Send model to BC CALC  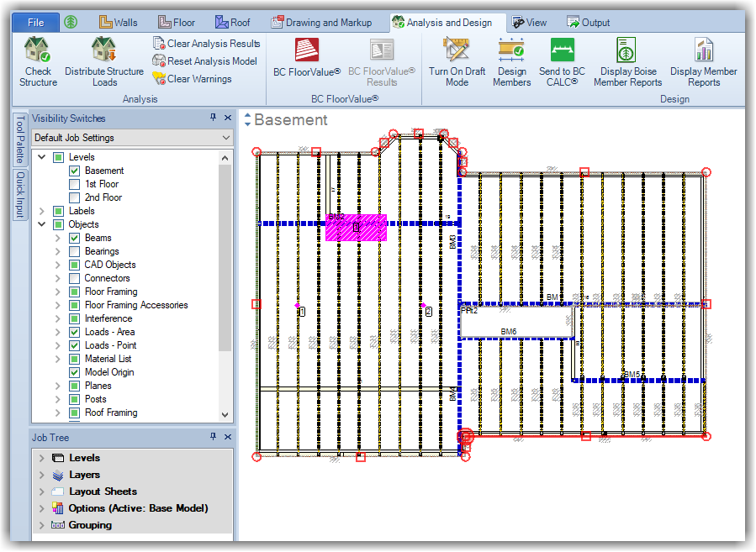click(562, 52)
